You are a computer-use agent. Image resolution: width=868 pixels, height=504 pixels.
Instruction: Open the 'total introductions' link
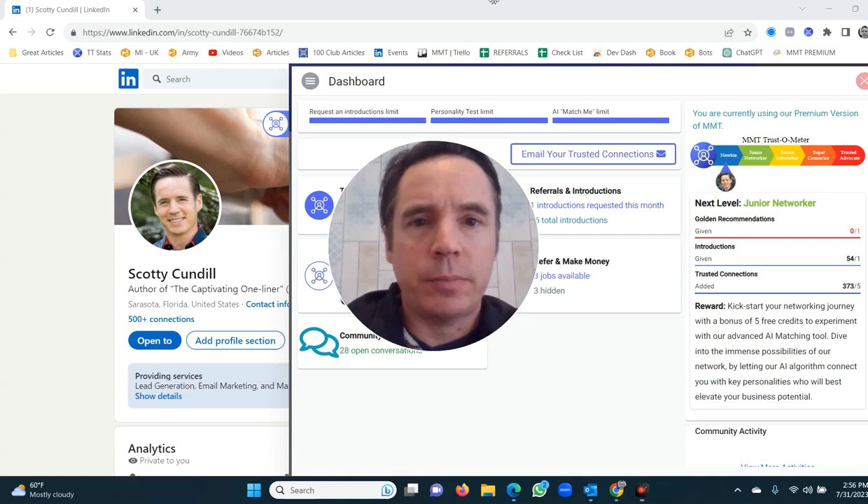[x=572, y=220]
